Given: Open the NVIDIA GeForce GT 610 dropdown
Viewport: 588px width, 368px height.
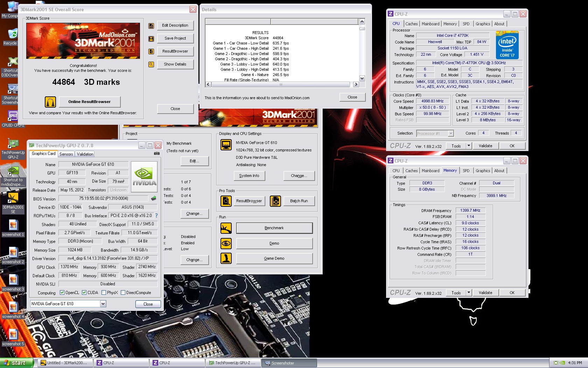Looking at the screenshot, I should click(103, 304).
